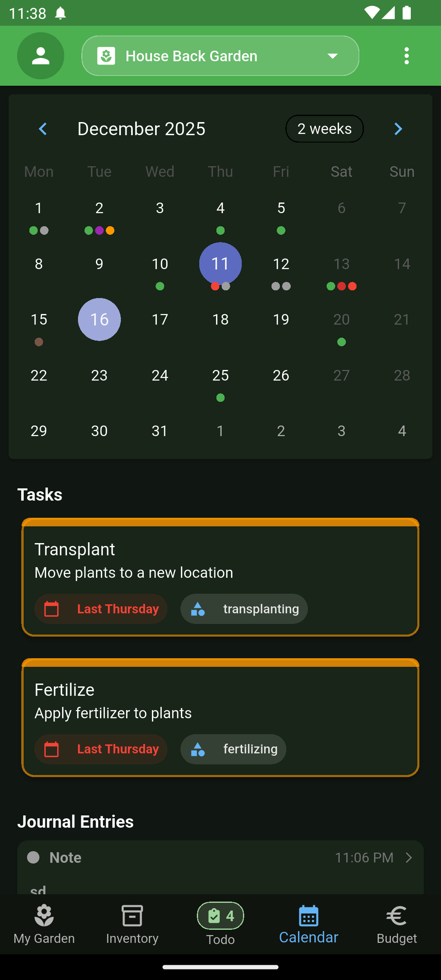Viewport: 441px width, 980px height.
Task: Click the transplanting category chip
Action: pyautogui.click(x=244, y=609)
